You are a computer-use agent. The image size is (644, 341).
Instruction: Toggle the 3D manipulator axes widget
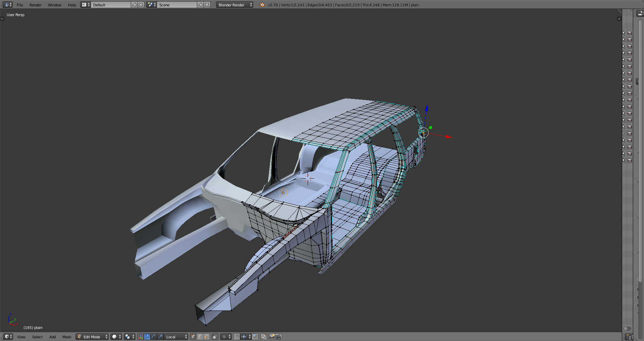(x=140, y=337)
